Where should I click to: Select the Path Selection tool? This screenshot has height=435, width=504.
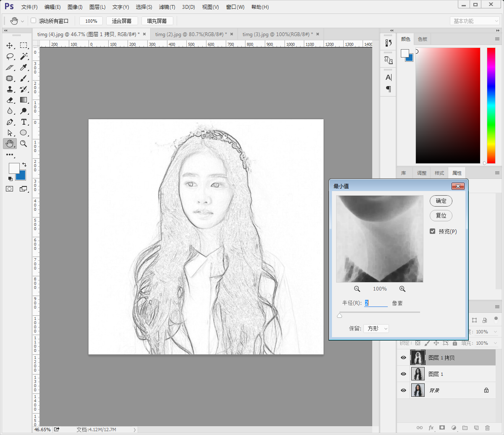click(10, 133)
